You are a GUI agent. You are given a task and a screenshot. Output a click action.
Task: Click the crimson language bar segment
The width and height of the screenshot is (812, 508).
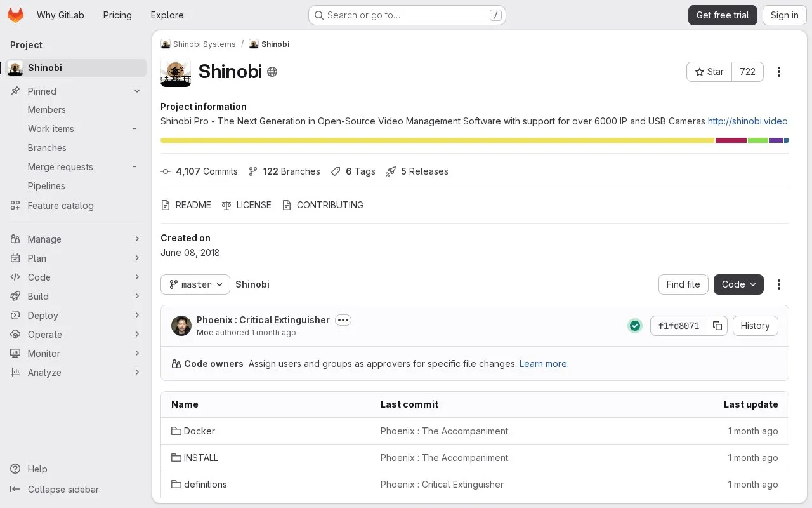click(731, 140)
